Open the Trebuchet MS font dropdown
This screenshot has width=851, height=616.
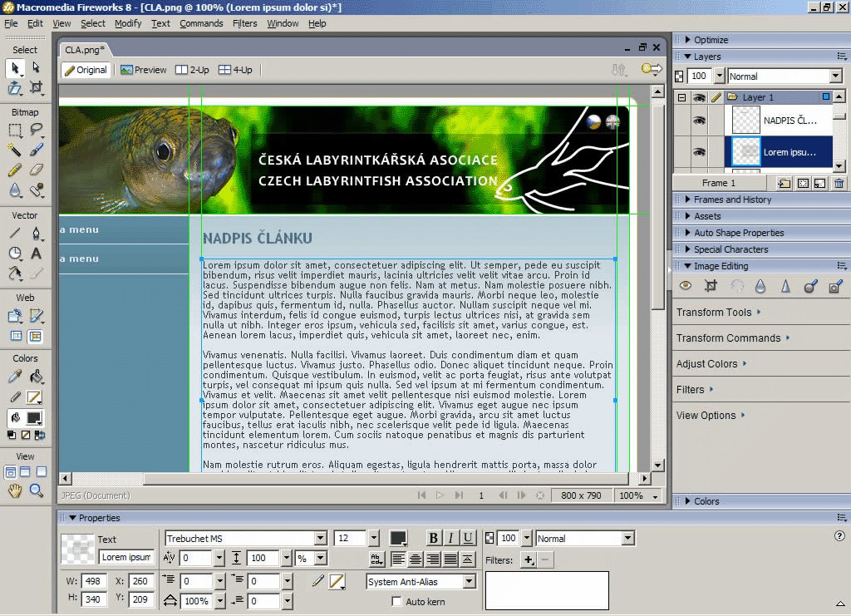[x=321, y=539]
